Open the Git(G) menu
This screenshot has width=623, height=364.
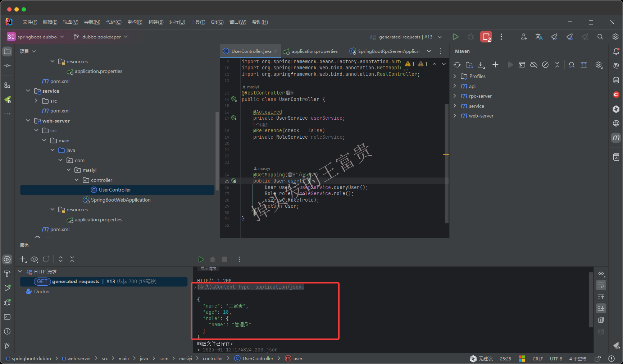tap(217, 22)
